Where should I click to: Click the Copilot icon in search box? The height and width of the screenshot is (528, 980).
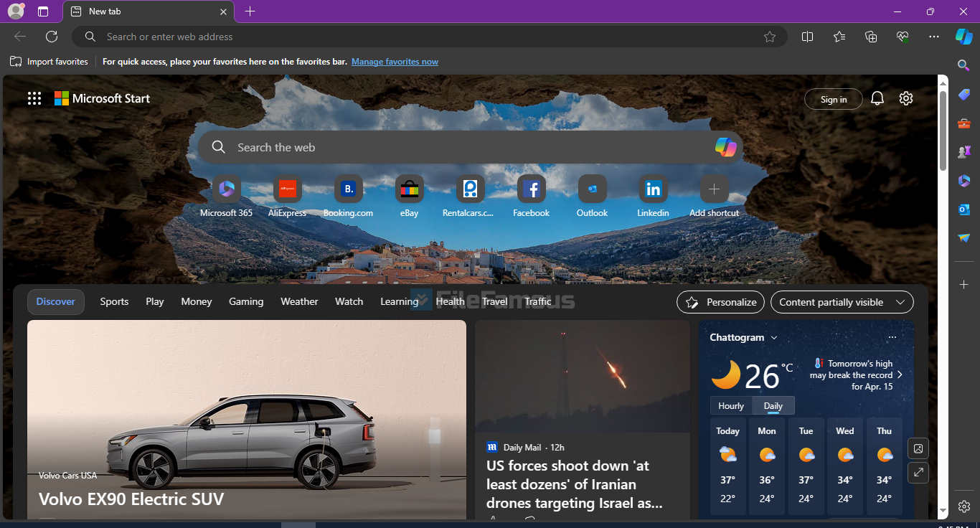(x=725, y=147)
